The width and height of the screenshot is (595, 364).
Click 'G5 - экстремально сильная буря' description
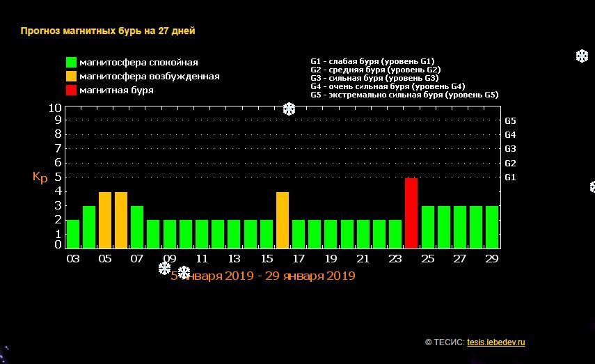pyautogui.click(x=404, y=95)
